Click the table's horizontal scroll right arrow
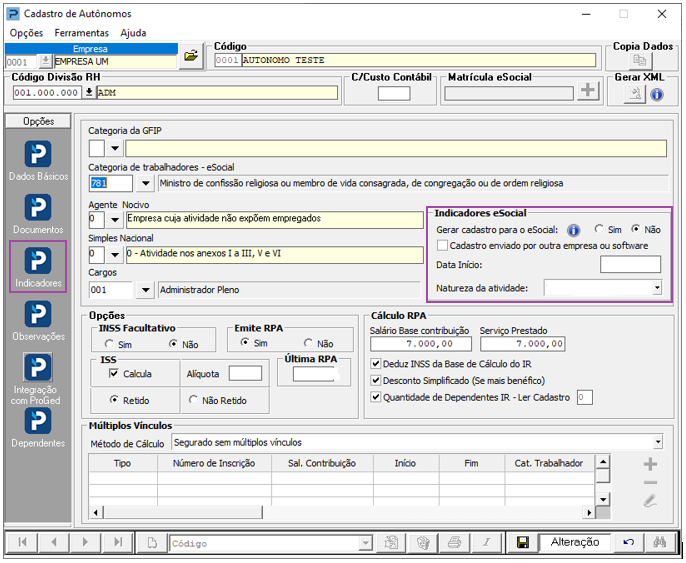The image size is (686, 563). [589, 512]
